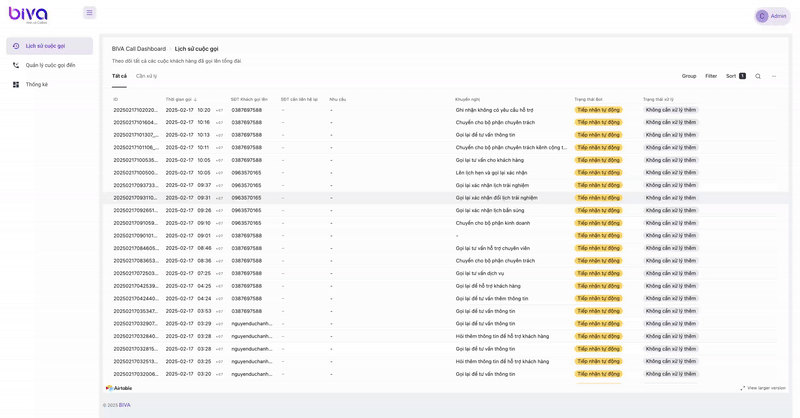Click the clock icon beside Lịch sử cuộc gọi

tap(16, 46)
